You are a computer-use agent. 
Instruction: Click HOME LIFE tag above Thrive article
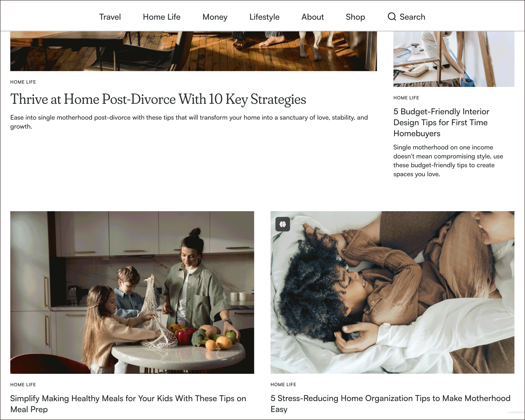click(x=23, y=82)
